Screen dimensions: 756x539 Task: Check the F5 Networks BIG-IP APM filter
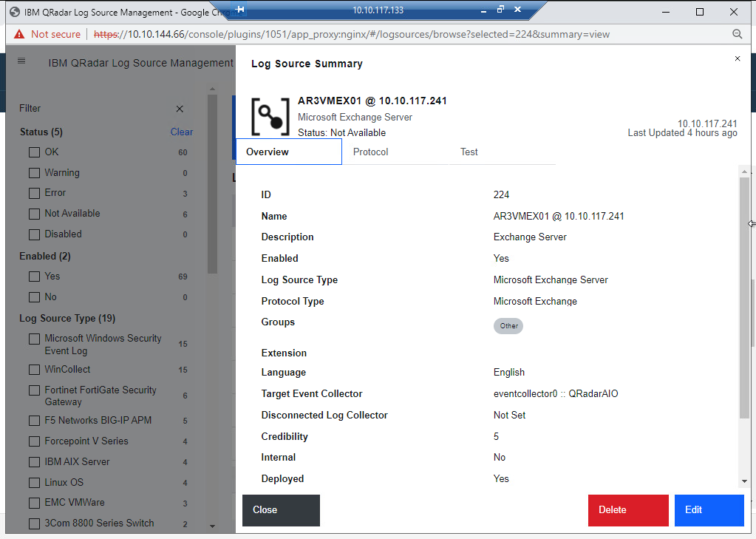34,421
